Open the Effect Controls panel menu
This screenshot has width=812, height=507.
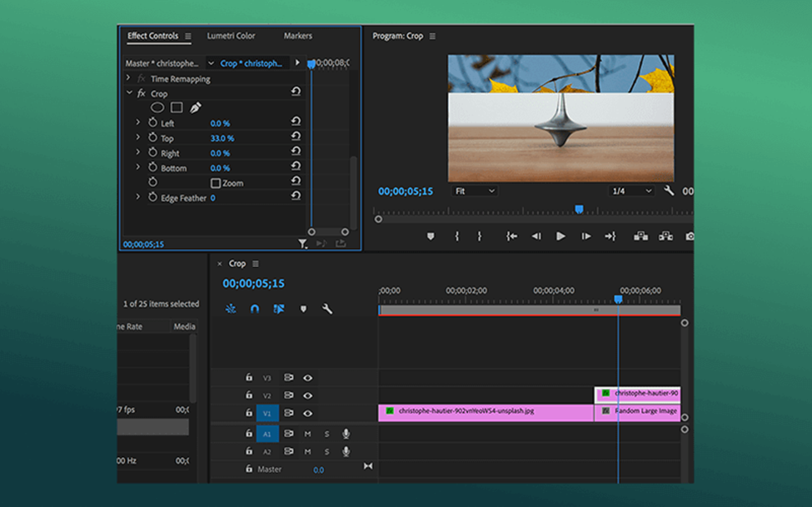point(188,37)
